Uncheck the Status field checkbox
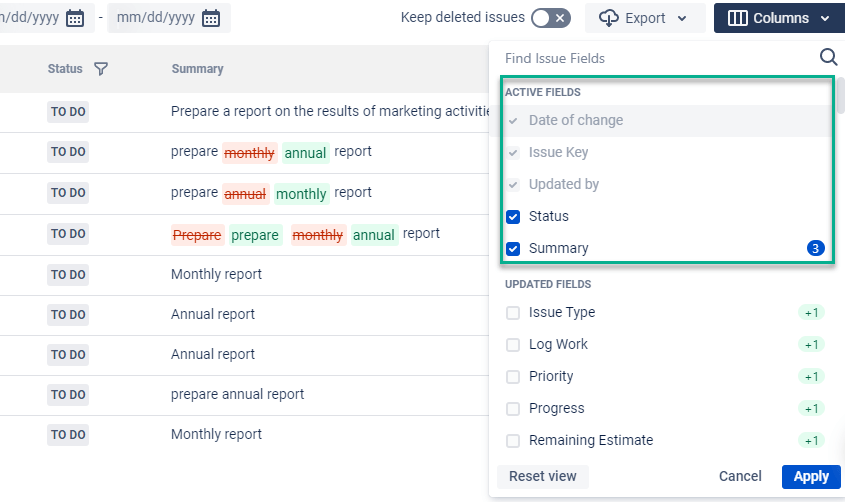 coord(513,217)
